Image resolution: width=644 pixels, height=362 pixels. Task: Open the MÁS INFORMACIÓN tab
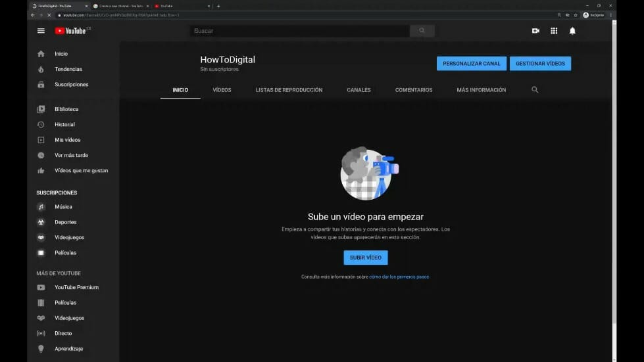tap(482, 90)
